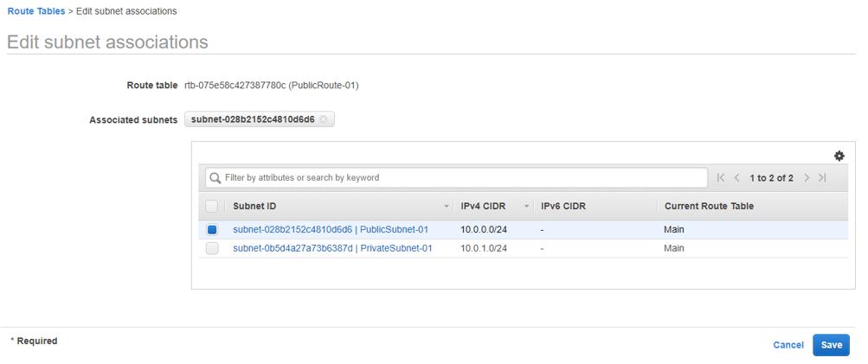
Task: Go to first page of subnets
Action: [721, 178]
